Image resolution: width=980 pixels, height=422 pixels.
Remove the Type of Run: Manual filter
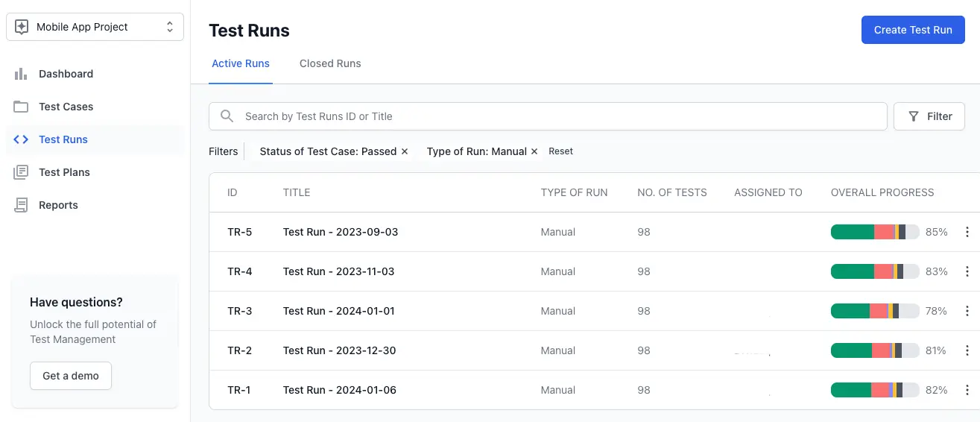[534, 151]
